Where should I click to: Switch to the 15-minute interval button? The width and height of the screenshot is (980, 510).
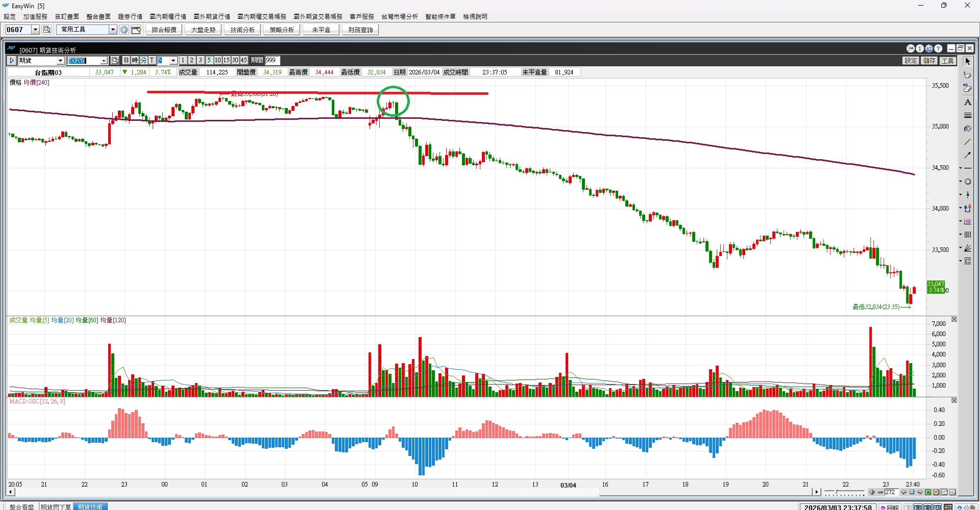(227, 60)
